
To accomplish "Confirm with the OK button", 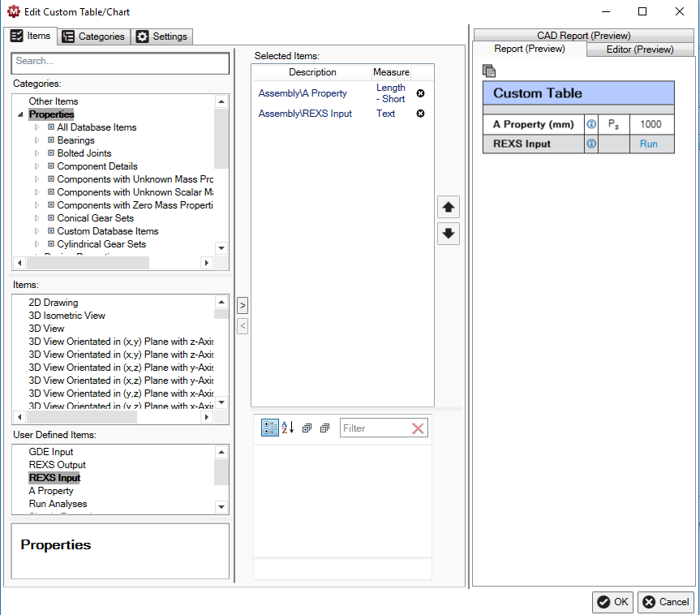I will [x=612, y=602].
